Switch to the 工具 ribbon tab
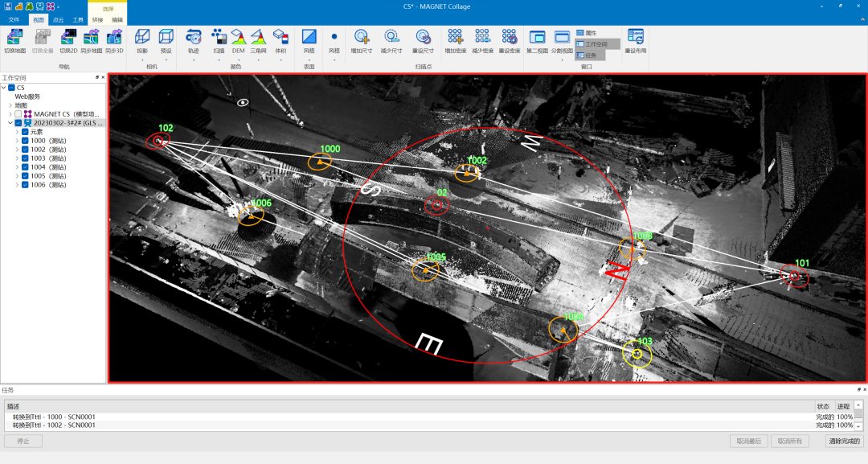The width and height of the screenshot is (868, 464). point(78,20)
